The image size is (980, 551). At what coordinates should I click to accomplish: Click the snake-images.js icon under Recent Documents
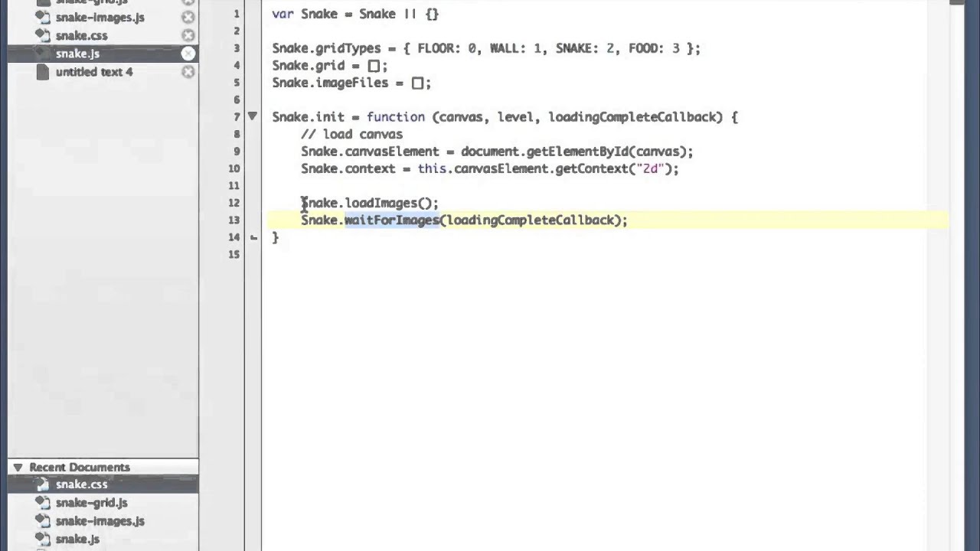tap(43, 521)
